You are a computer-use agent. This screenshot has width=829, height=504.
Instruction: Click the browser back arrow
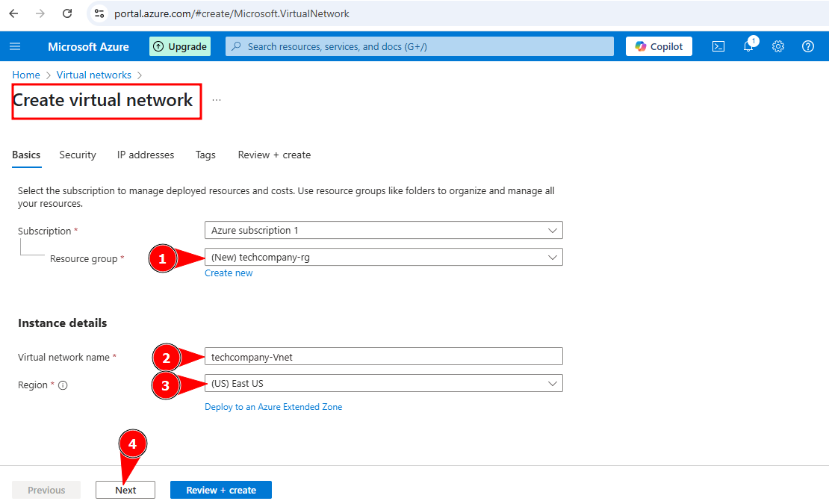tap(13, 13)
